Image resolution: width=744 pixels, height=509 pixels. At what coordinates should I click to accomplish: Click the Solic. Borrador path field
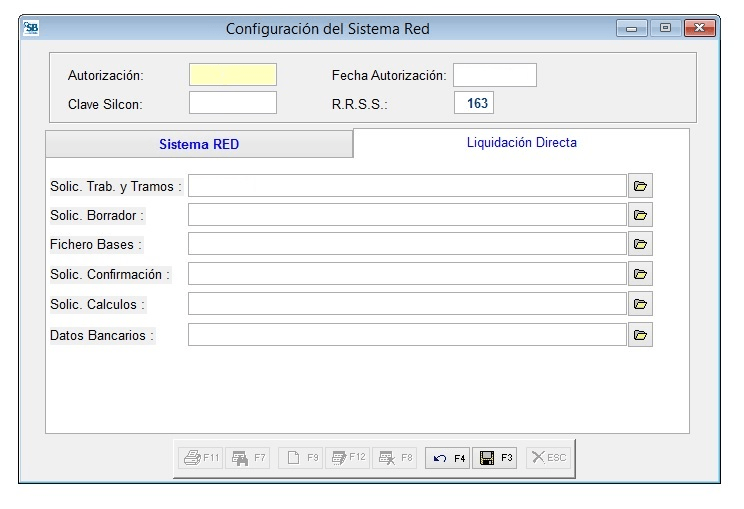pos(407,215)
